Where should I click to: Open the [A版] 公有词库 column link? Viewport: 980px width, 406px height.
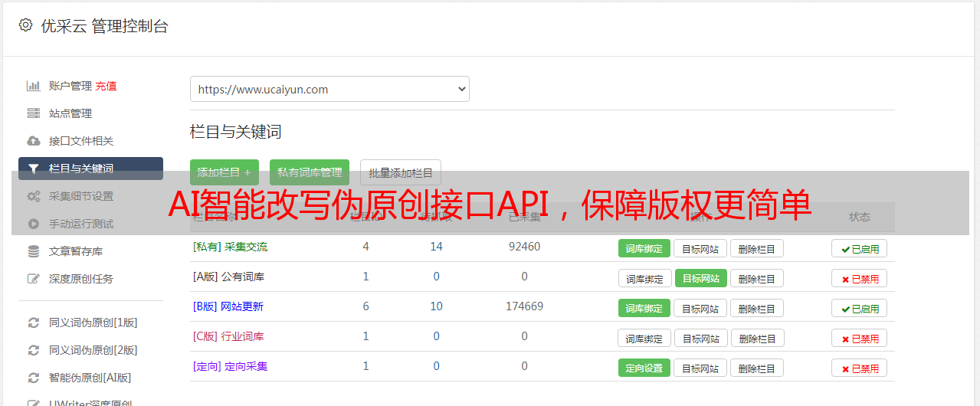pos(228,277)
